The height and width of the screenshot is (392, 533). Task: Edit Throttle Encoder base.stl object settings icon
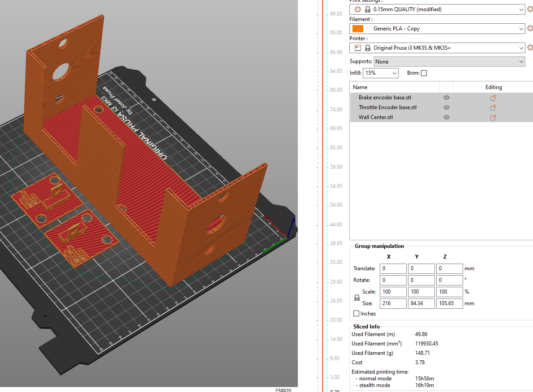click(493, 108)
